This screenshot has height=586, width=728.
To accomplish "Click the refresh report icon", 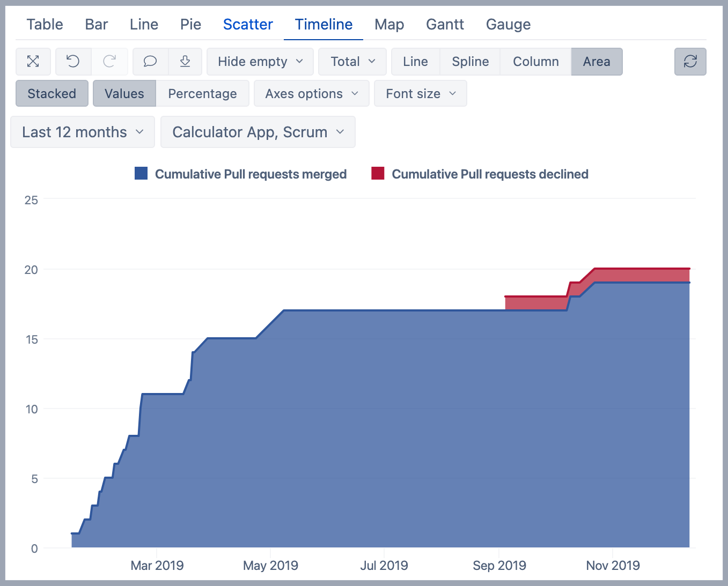I will click(x=690, y=62).
